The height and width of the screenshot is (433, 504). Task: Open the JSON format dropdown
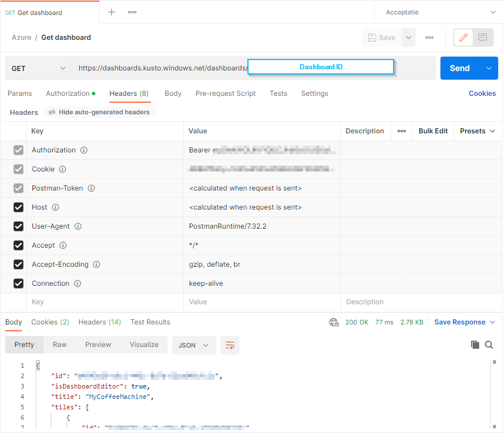(x=194, y=345)
